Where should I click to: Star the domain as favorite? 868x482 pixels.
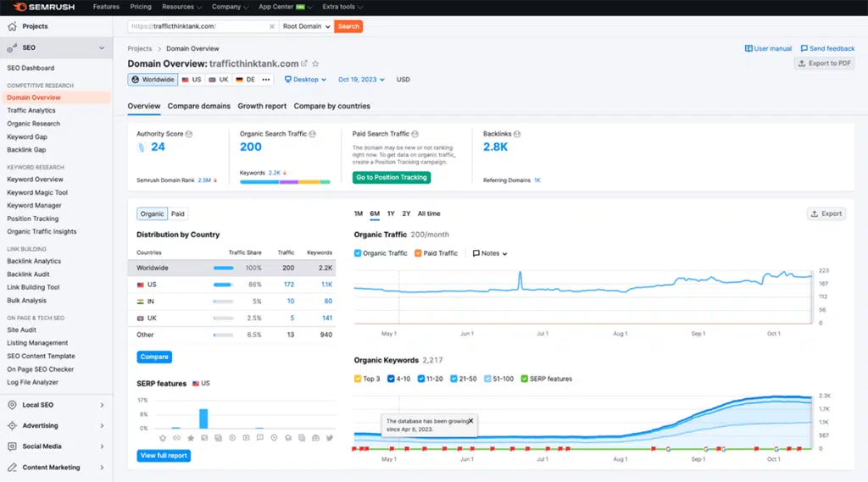315,64
